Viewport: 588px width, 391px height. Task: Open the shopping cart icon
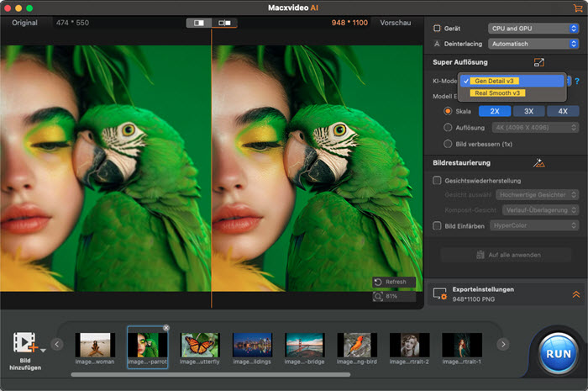[578, 8]
